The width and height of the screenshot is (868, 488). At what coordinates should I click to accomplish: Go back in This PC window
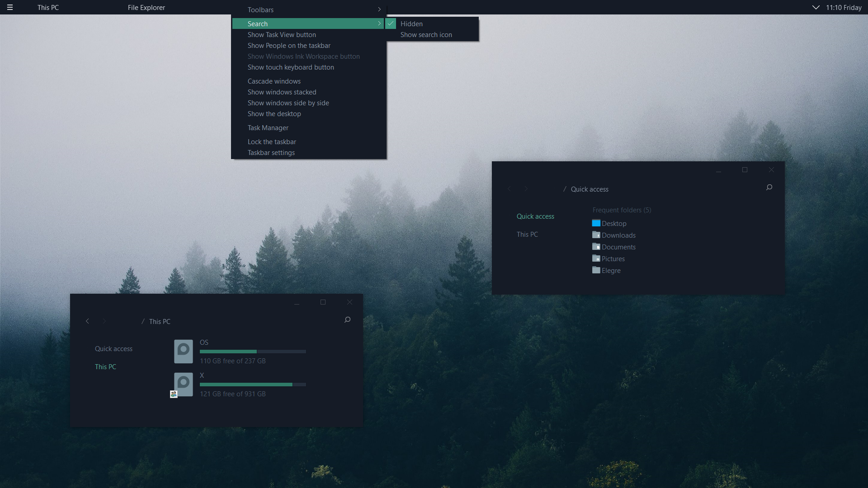coord(87,321)
